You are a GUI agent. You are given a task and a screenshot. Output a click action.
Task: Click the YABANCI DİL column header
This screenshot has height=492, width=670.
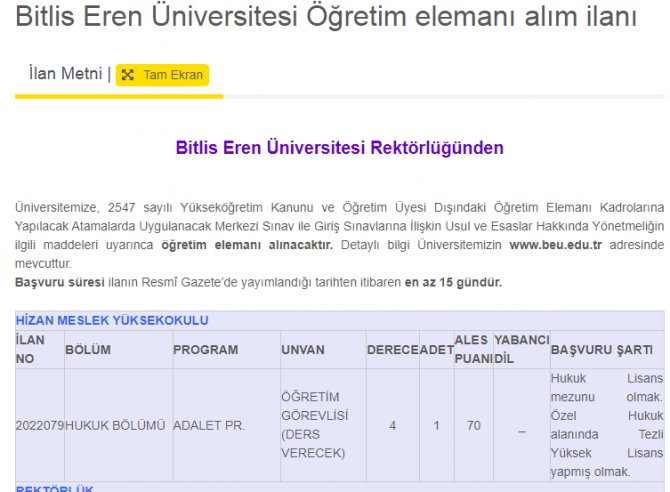coord(522,349)
